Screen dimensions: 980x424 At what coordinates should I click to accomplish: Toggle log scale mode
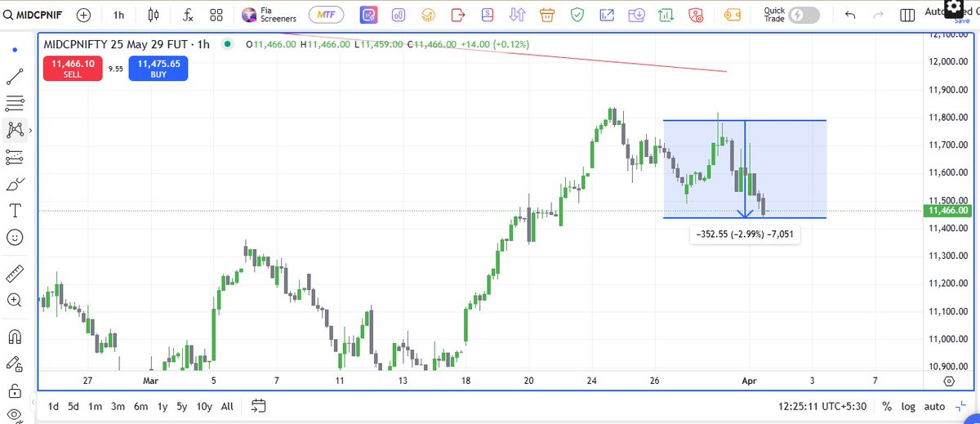coord(908,406)
